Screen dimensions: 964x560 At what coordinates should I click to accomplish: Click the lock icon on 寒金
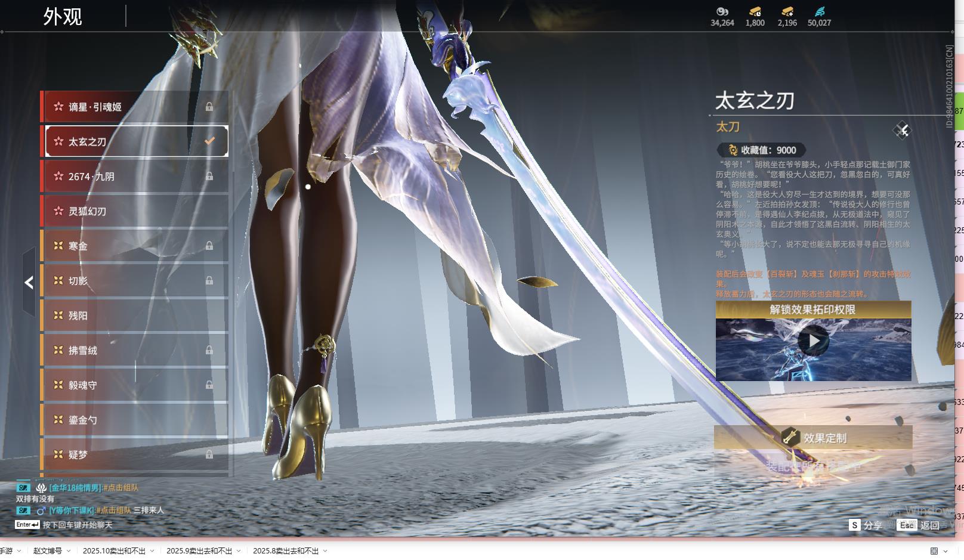pos(209,246)
